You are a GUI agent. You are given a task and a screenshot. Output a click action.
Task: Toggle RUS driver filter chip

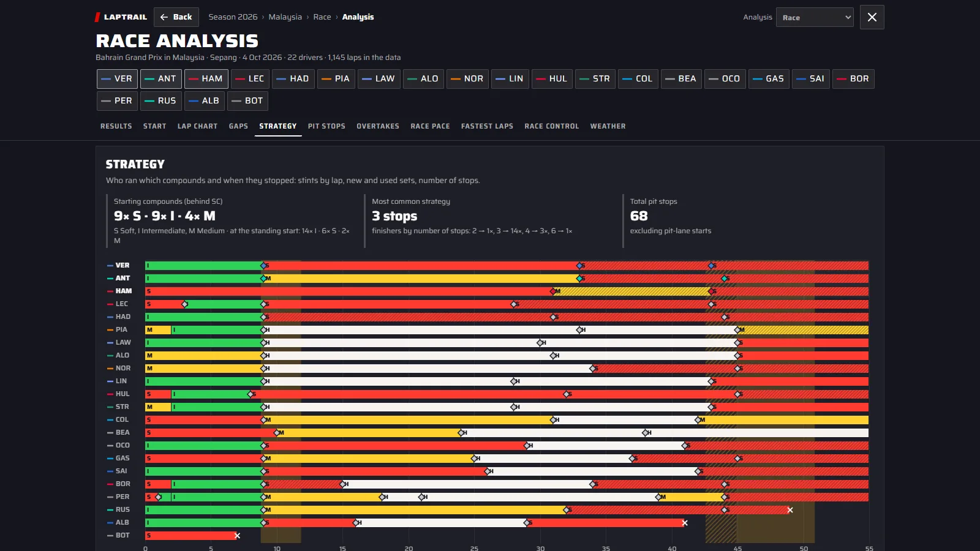click(x=161, y=101)
